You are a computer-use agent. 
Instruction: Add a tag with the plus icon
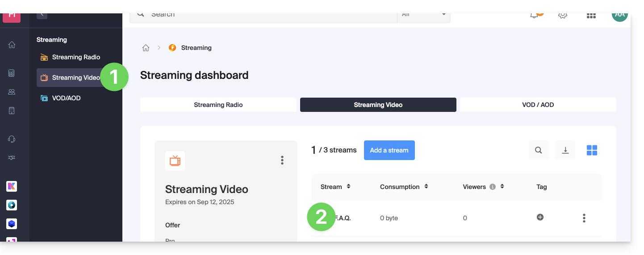[540, 217]
